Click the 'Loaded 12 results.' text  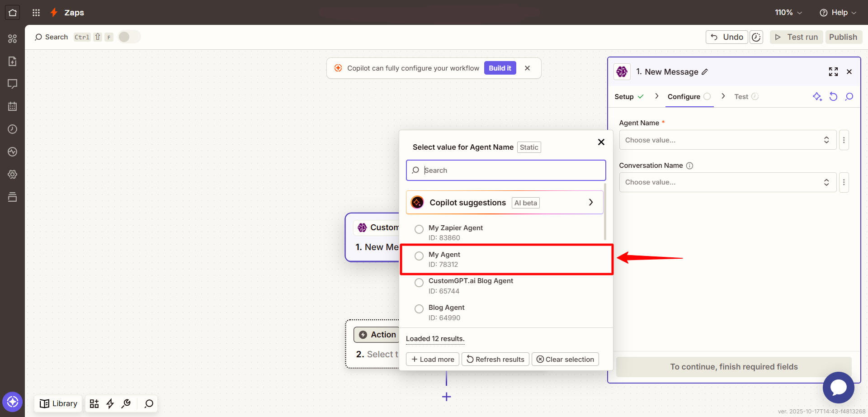pyautogui.click(x=435, y=339)
